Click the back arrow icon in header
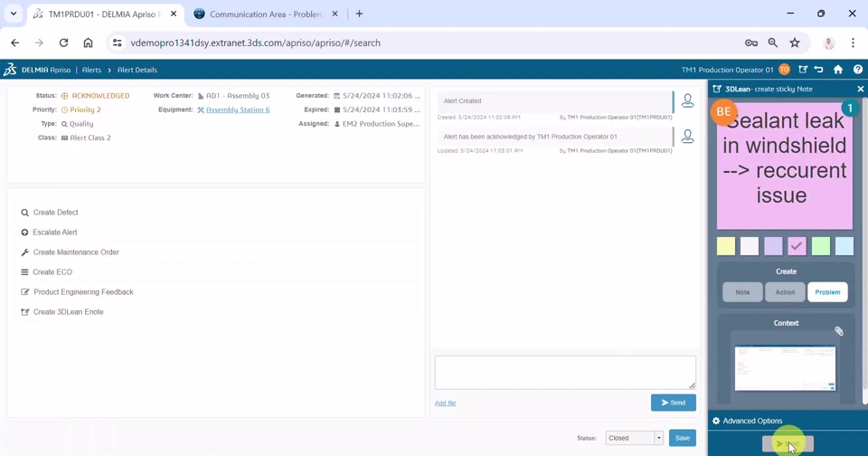The width and height of the screenshot is (868, 456). point(819,70)
